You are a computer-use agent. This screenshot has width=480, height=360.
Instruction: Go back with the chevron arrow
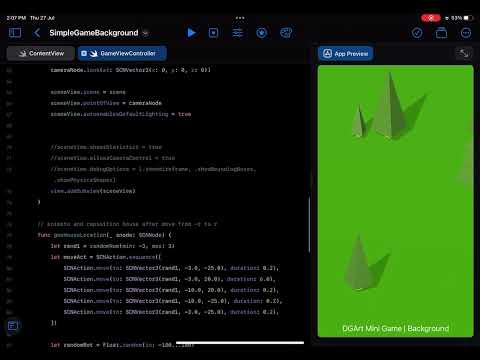(37, 33)
